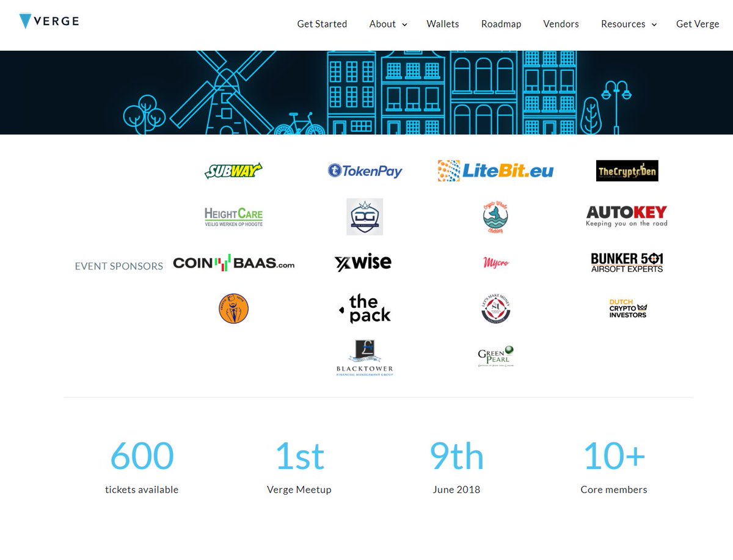Open the Resources menu
Screen dimensions: 733x560
click(x=623, y=24)
